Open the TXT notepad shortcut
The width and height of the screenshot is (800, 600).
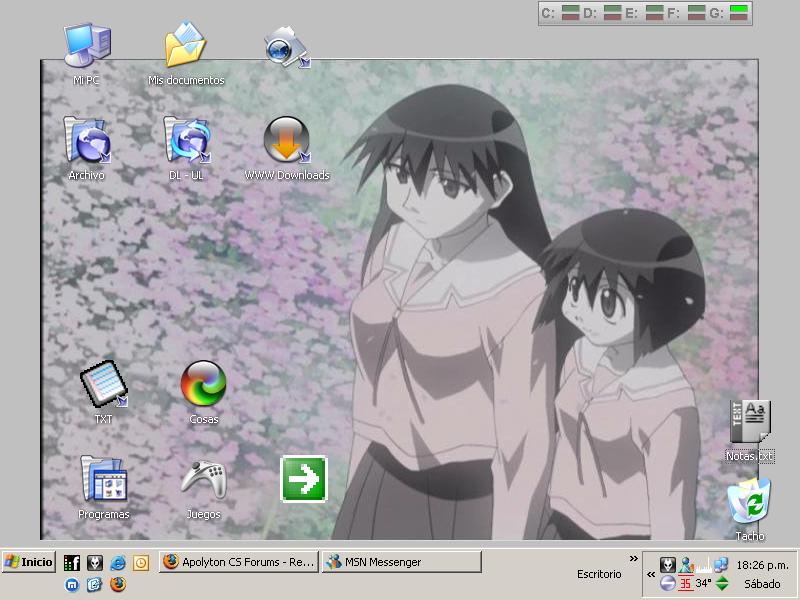[x=103, y=385]
